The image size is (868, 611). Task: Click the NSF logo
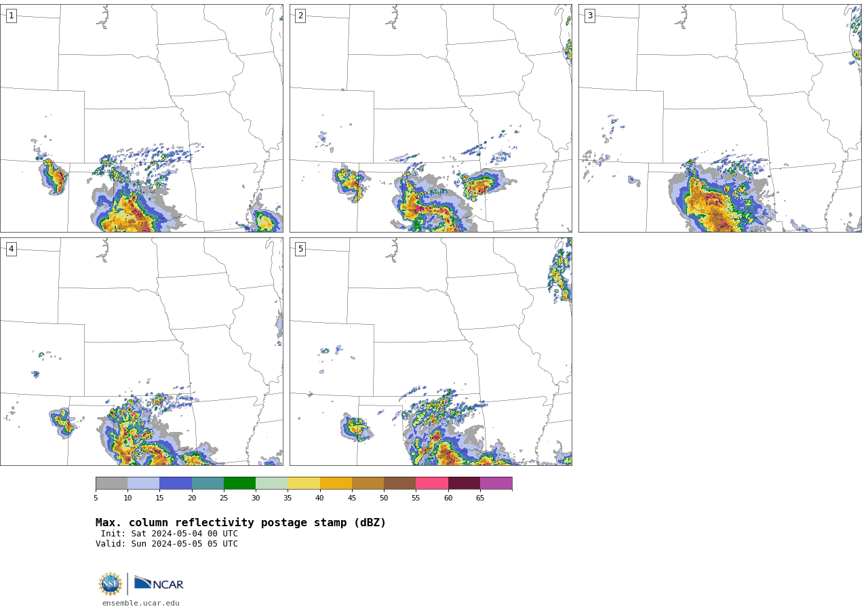pos(111,584)
